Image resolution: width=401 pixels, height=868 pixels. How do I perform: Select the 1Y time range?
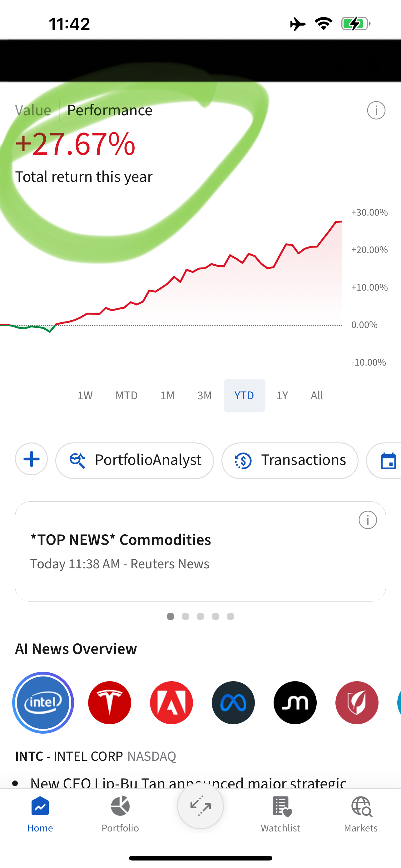point(282,395)
